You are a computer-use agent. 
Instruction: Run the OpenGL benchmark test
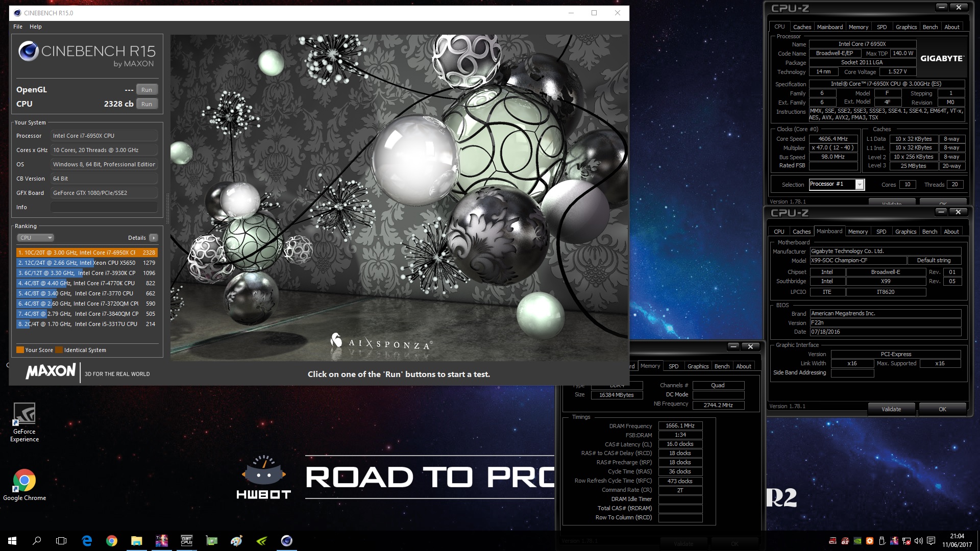coord(146,90)
